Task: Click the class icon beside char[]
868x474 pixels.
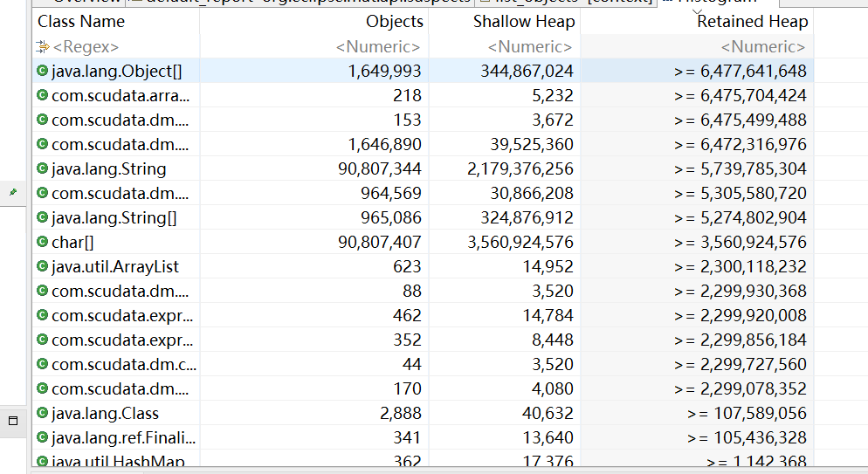Action: [x=42, y=242]
